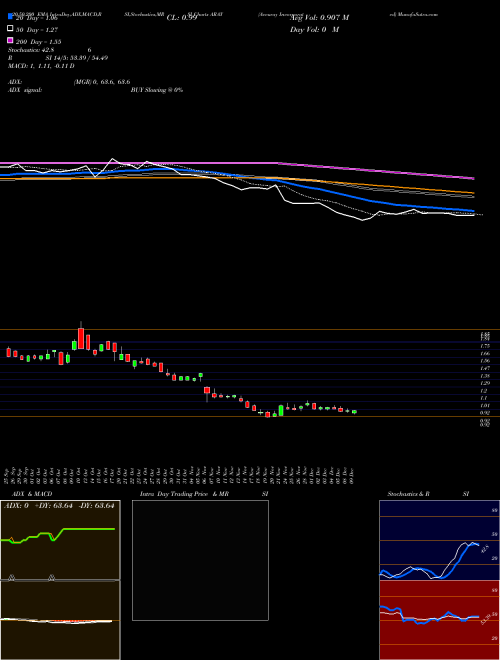Open the MACD lower-left chart panel
500x660 pixels.
60,620
